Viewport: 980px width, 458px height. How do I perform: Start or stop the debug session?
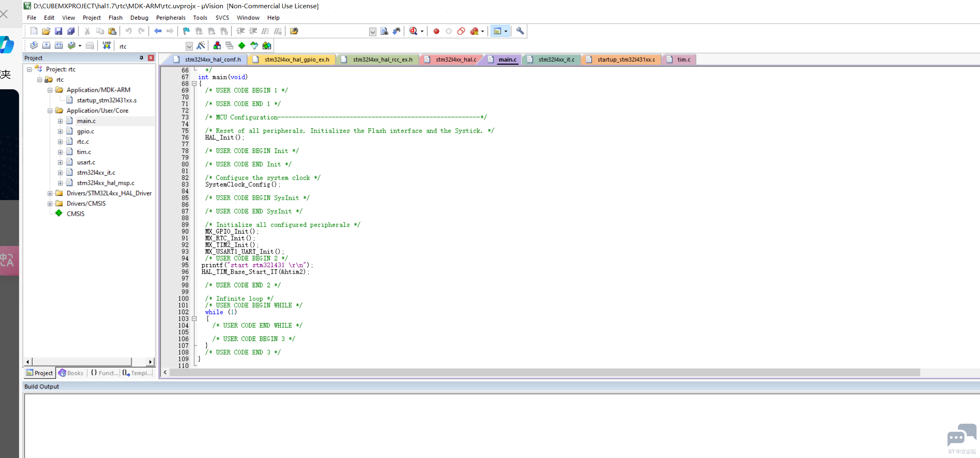(413, 31)
